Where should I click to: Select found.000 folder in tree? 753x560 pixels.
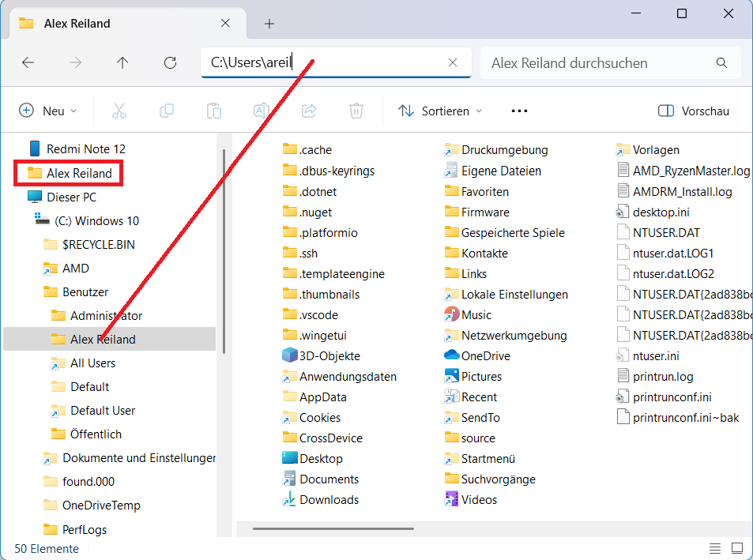click(79, 481)
